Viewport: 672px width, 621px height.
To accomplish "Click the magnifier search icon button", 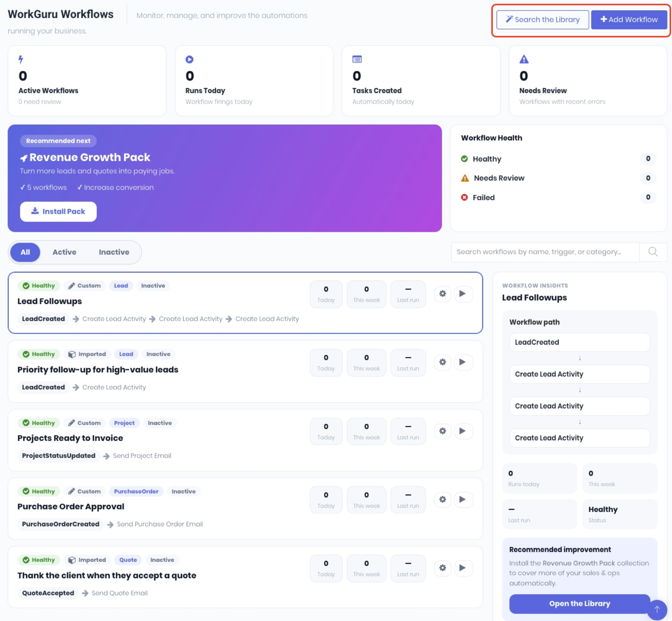I will (653, 252).
